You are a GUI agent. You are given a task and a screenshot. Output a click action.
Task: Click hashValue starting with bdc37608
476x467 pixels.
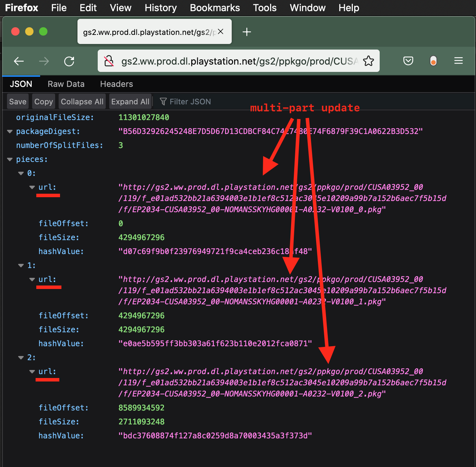point(215,436)
